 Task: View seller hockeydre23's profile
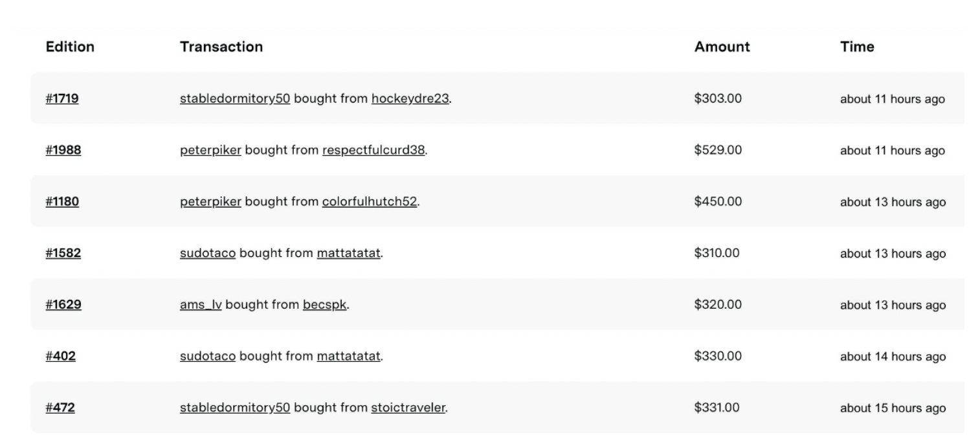coord(410,99)
